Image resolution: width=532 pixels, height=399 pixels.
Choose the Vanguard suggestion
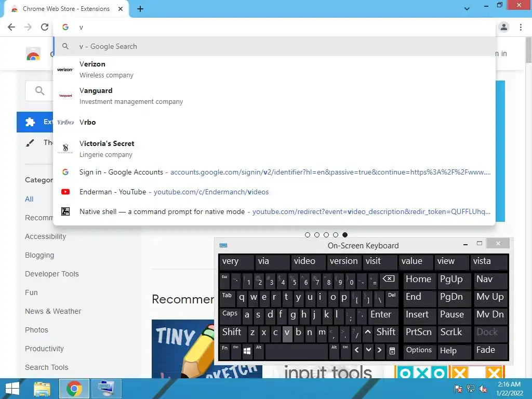(274, 96)
